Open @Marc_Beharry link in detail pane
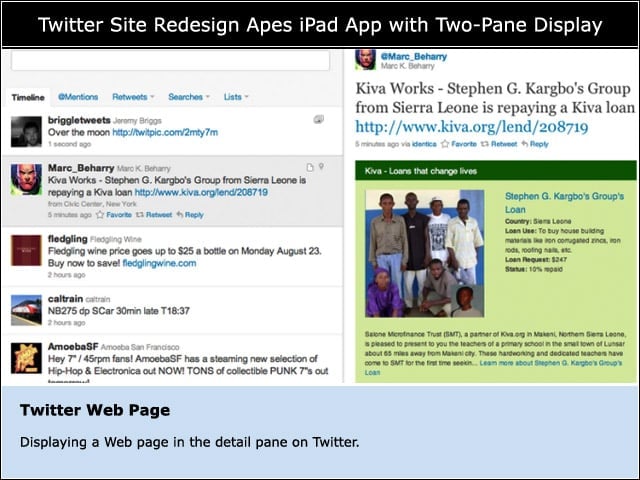Image resolution: width=640 pixels, height=480 pixels. click(x=414, y=56)
